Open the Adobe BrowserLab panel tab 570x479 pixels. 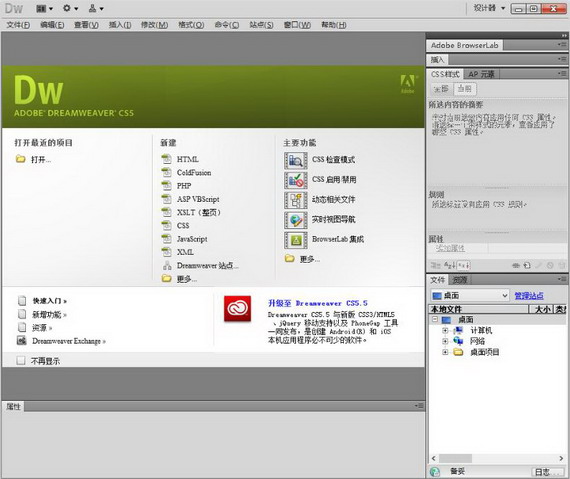pyautogui.click(x=465, y=45)
